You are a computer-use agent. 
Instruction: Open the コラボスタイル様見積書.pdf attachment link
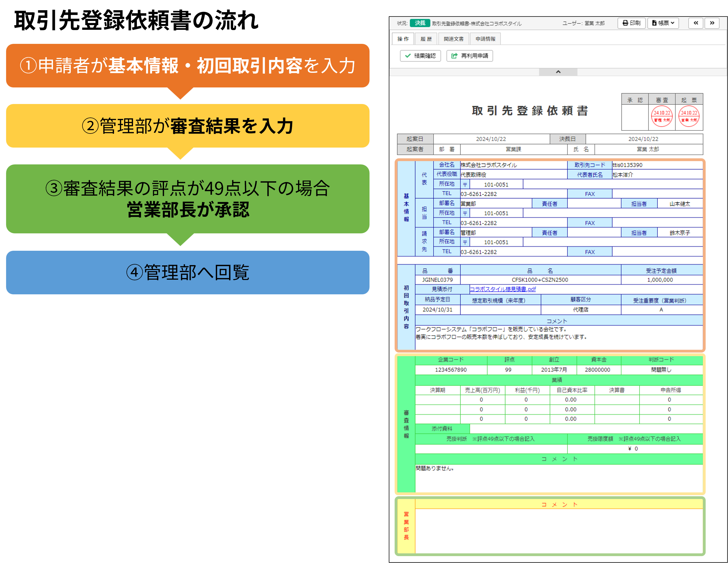pyautogui.click(x=503, y=289)
